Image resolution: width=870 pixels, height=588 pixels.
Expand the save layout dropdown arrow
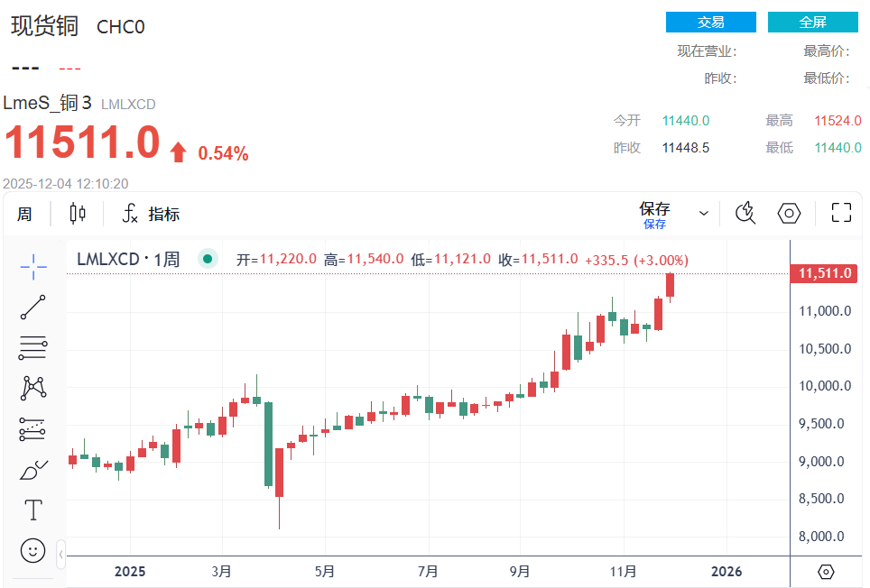(704, 214)
